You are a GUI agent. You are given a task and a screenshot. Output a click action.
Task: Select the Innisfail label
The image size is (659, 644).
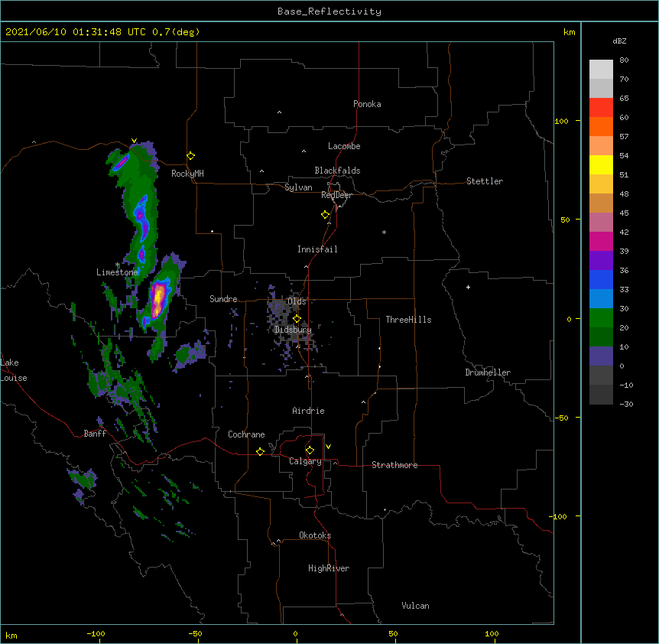point(317,249)
